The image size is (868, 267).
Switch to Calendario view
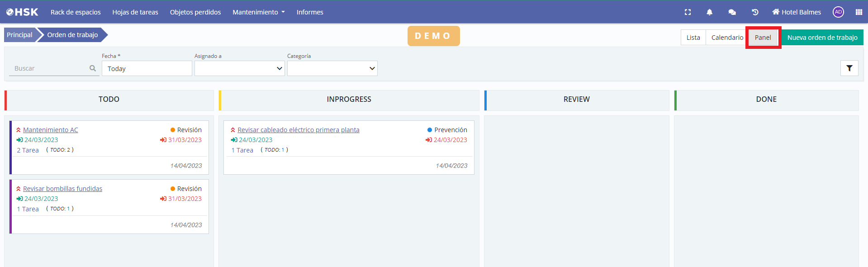727,38
